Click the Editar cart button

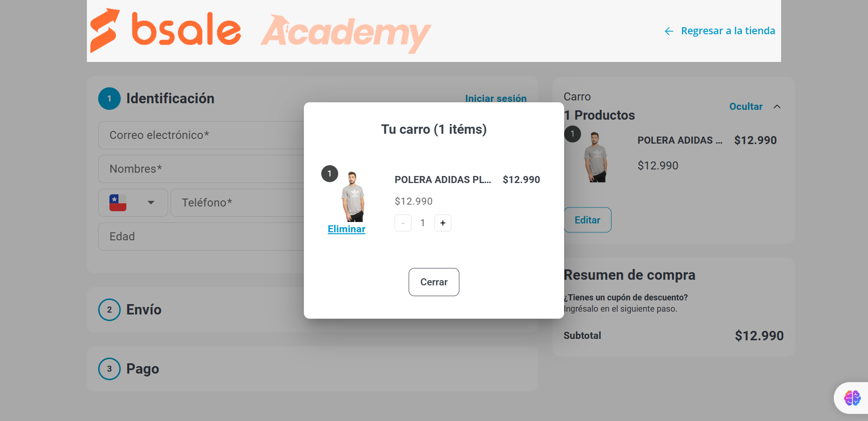click(x=588, y=220)
